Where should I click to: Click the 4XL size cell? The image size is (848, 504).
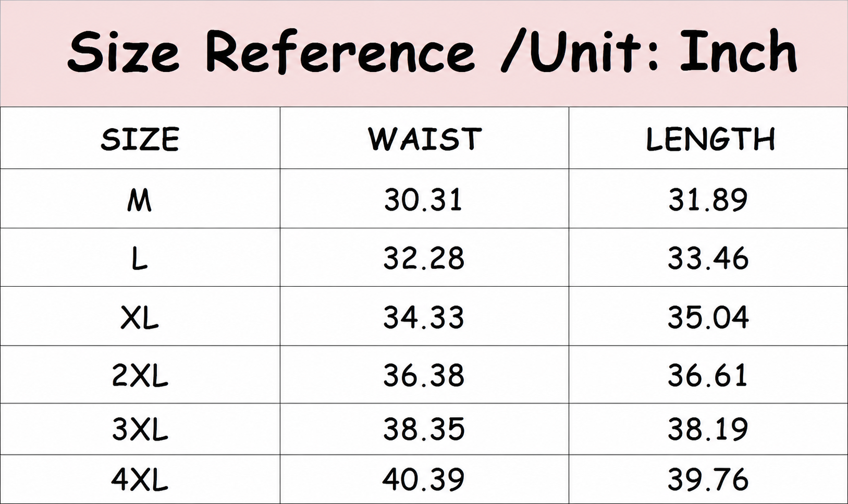[x=140, y=480]
